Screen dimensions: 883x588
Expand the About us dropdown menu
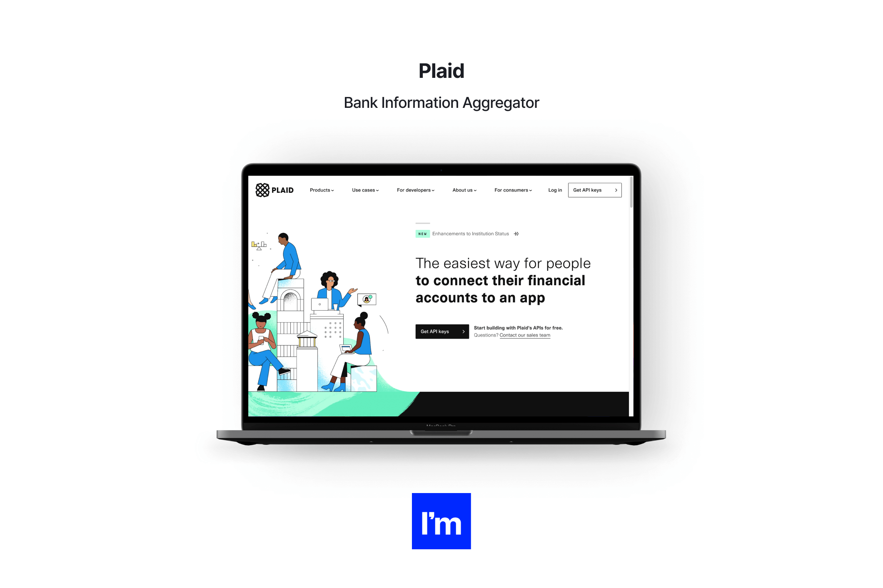point(464,190)
